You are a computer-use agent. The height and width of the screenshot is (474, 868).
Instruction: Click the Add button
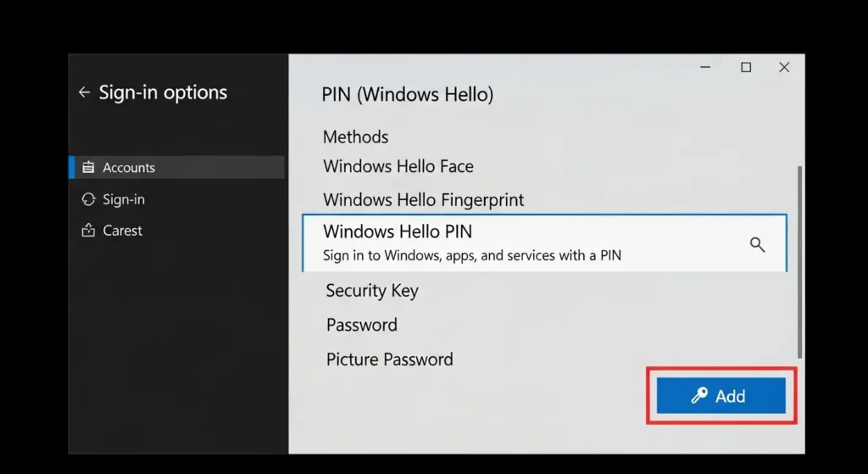click(x=721, y=395)
